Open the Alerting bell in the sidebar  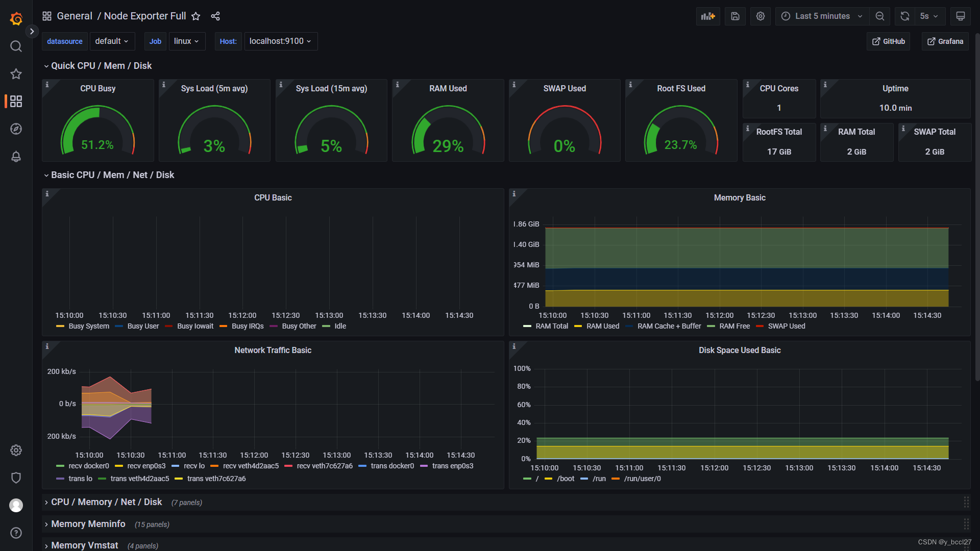[16, 157]
